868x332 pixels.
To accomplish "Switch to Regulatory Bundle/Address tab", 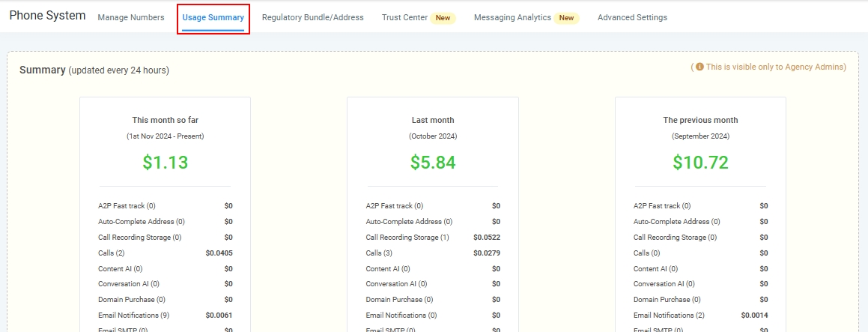I will [x=312, y=17].
